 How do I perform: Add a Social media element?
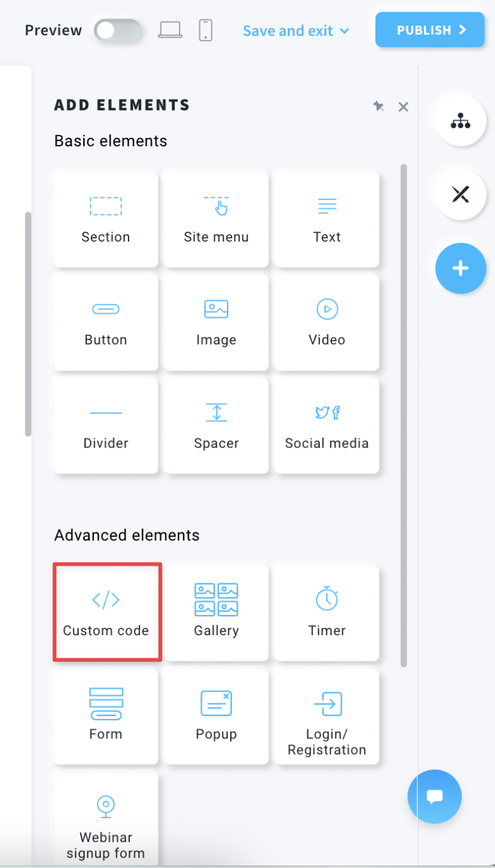click(327, 426)
